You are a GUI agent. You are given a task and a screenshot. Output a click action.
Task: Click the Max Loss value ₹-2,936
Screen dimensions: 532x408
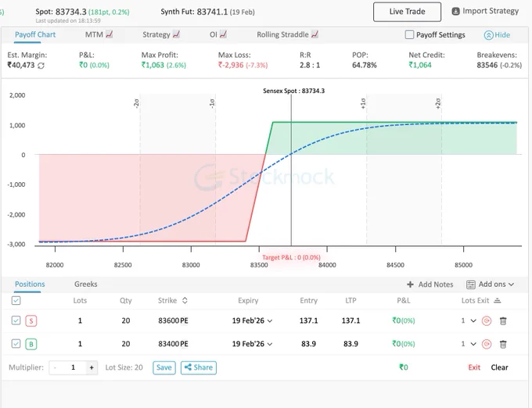pyautogui.click(x=231, y=65)
